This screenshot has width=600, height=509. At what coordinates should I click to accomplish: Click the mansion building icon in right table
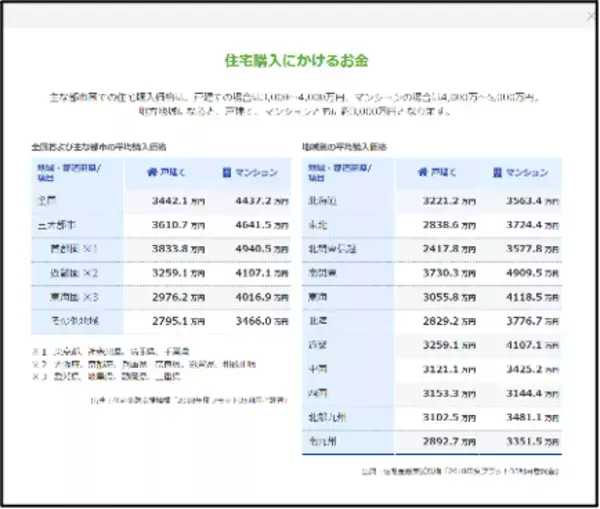(497, 173)
